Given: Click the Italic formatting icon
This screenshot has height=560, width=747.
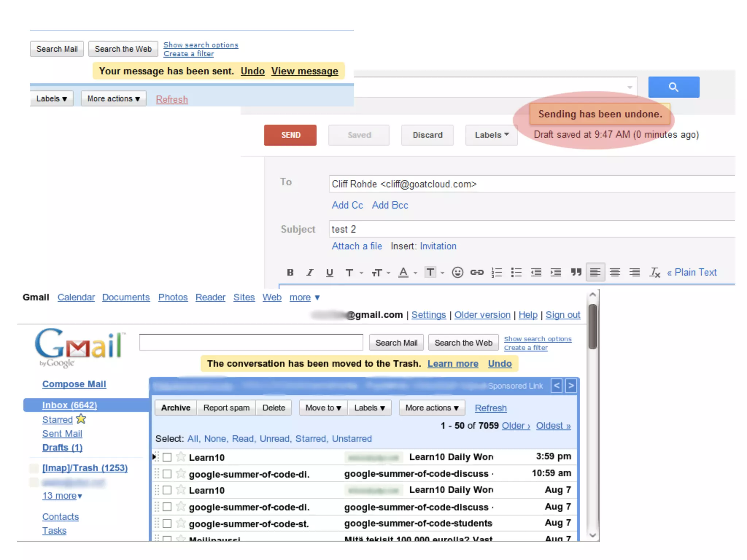Looking at the screenshot, I should [x=310, y=272].
